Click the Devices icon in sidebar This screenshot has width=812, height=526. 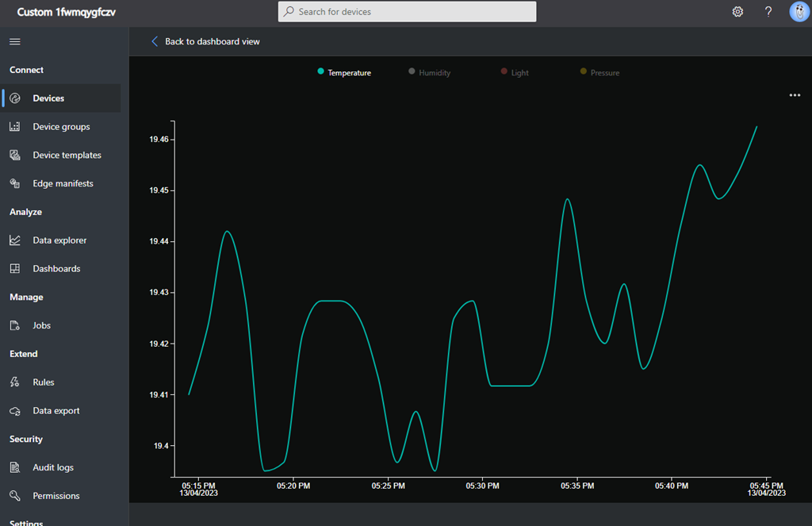pos(15,98)
